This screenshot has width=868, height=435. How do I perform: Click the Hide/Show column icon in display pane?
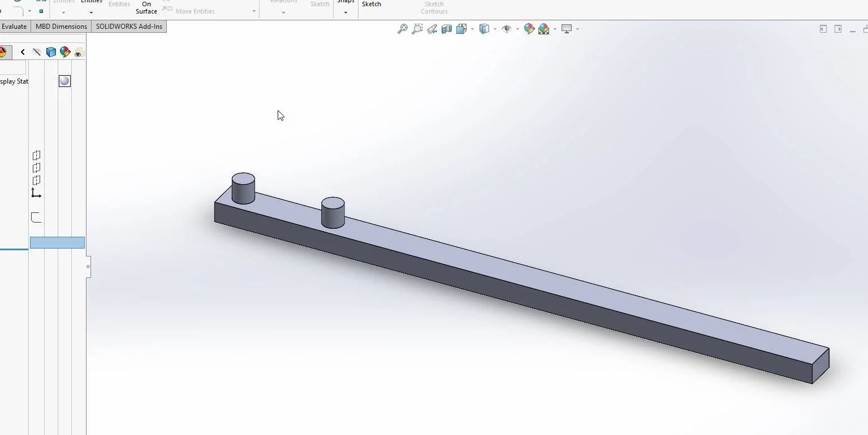click(x=37, y=52)
